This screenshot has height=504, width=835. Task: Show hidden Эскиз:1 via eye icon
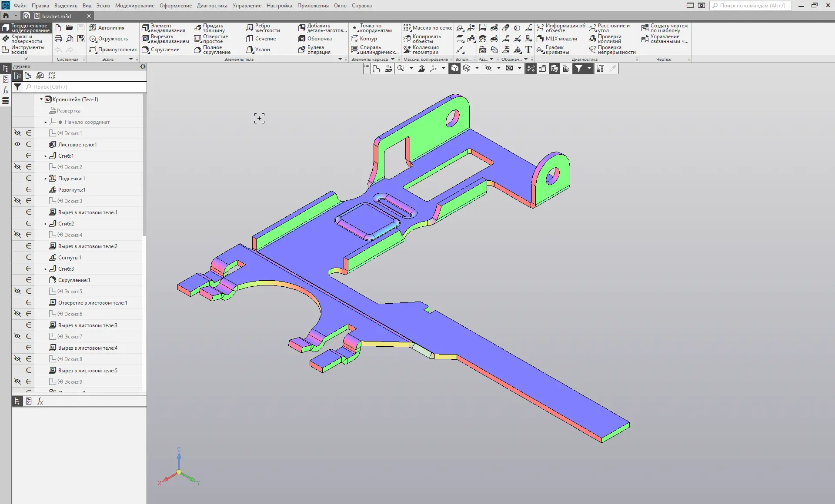point(17,133)
